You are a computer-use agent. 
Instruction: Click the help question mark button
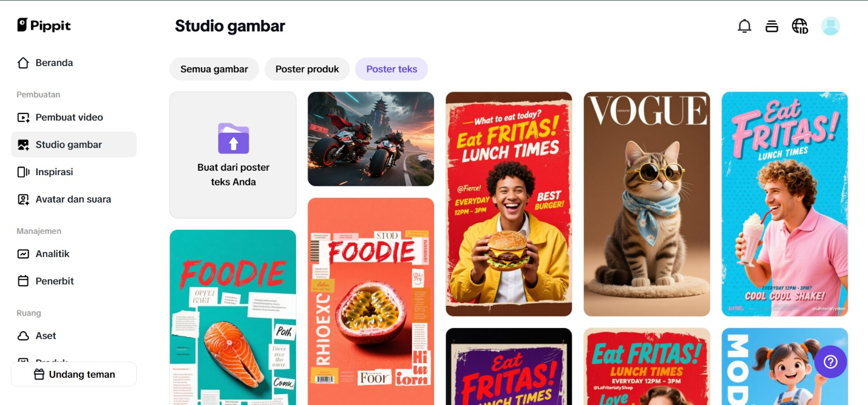pyautogui.click(x=830, y=362)
